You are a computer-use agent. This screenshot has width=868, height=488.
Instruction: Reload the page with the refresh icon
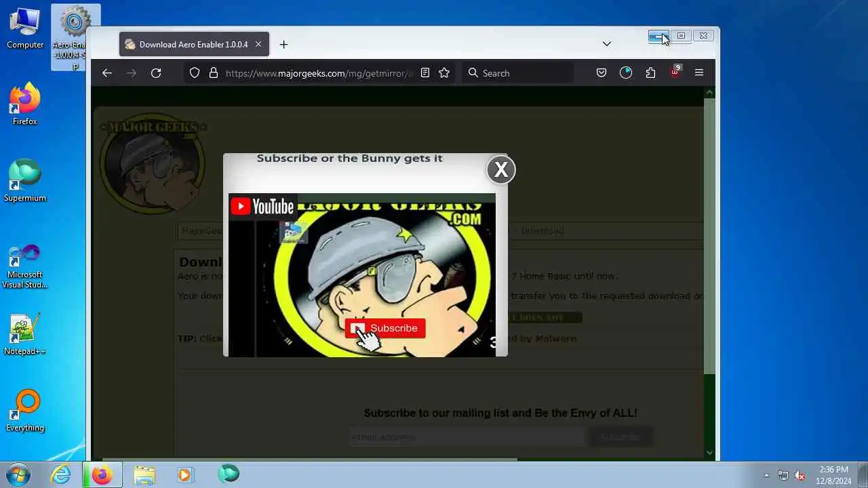click(x=156, y=73)
